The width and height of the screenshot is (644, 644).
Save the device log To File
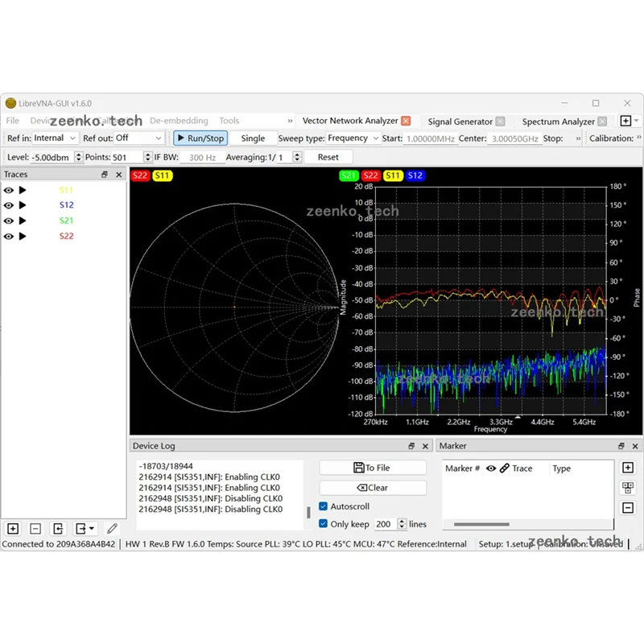(373, 468)
